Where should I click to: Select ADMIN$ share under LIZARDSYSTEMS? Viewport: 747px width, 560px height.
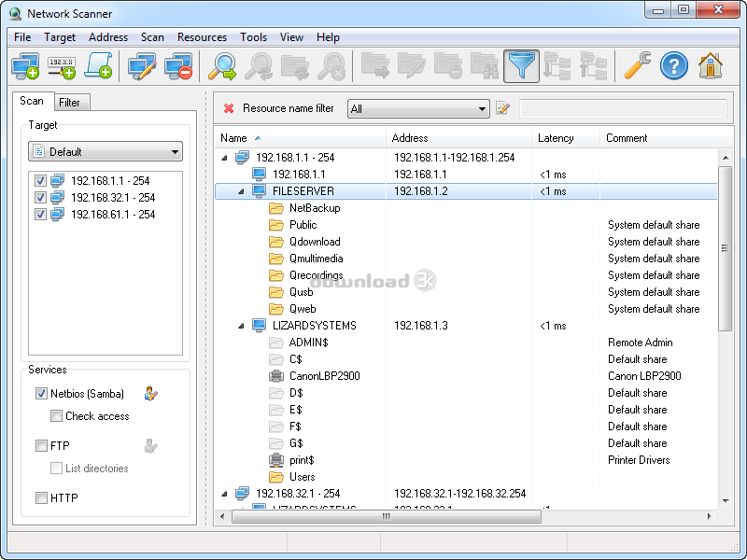pyautogui.click(x=299, y=343)
